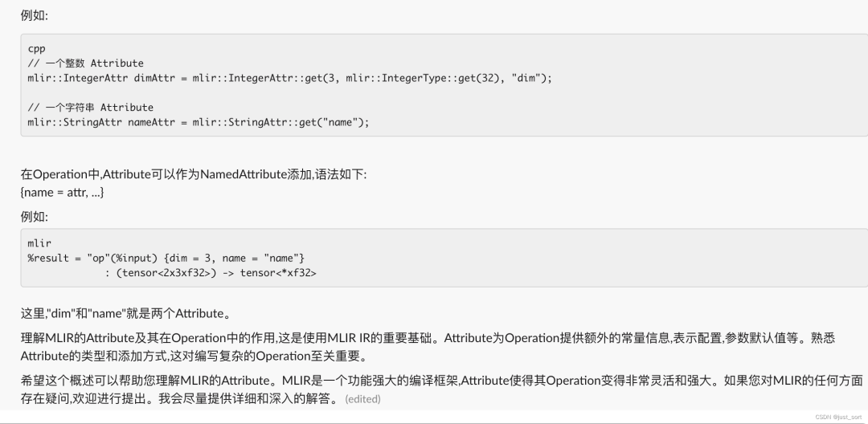Click the "// 一个字符串 Attribute" comment line
The width and height of the screenshot is (868, 424).
click(91, 108)
